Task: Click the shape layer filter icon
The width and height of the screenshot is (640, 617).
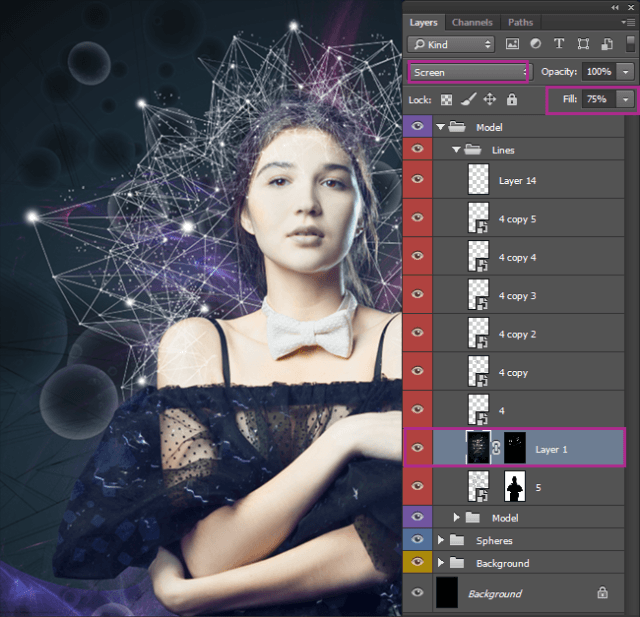Action: 582,44
